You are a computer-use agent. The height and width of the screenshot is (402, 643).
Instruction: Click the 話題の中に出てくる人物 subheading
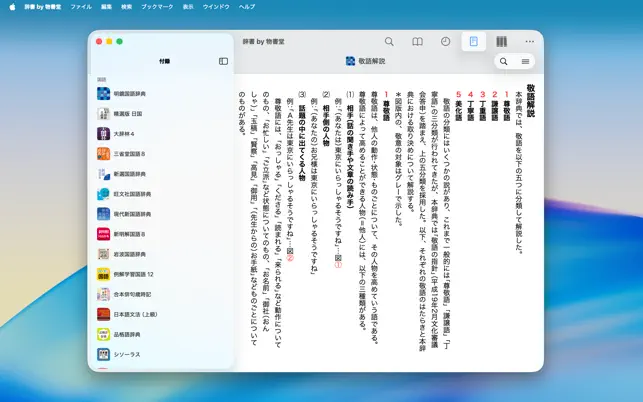302,143
